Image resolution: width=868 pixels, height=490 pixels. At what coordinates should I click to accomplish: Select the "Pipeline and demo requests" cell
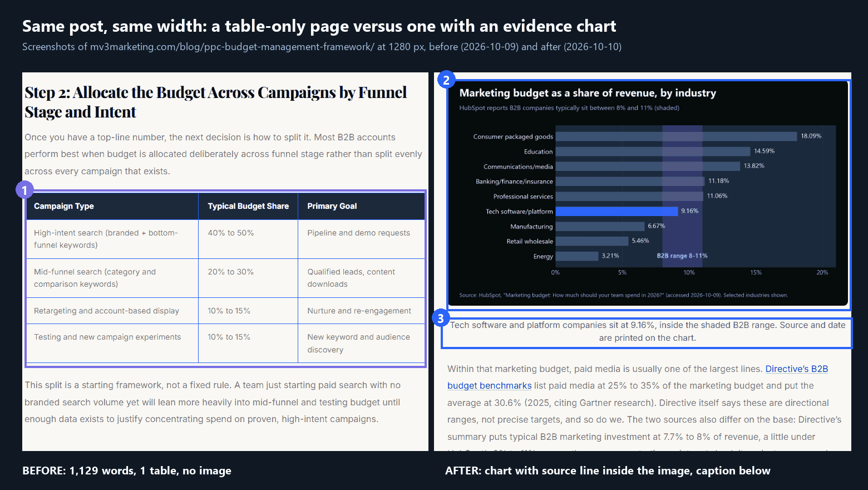pos(361,239)
